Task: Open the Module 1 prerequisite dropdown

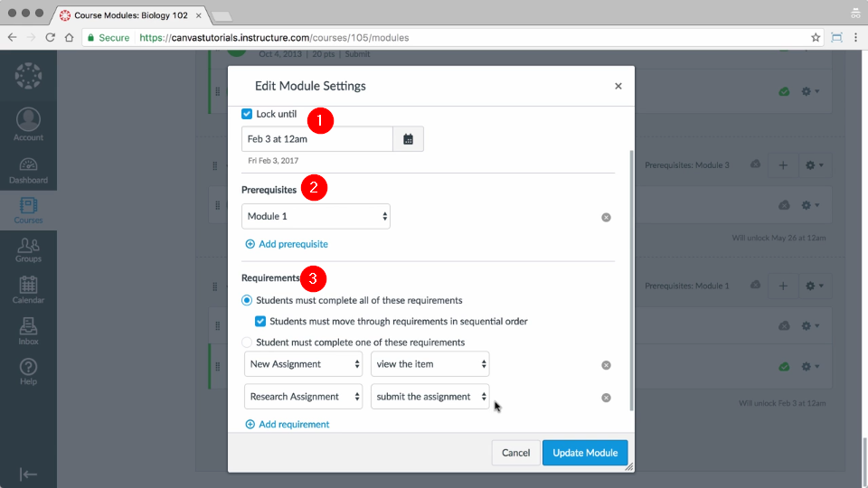Action: coord(316,217)
